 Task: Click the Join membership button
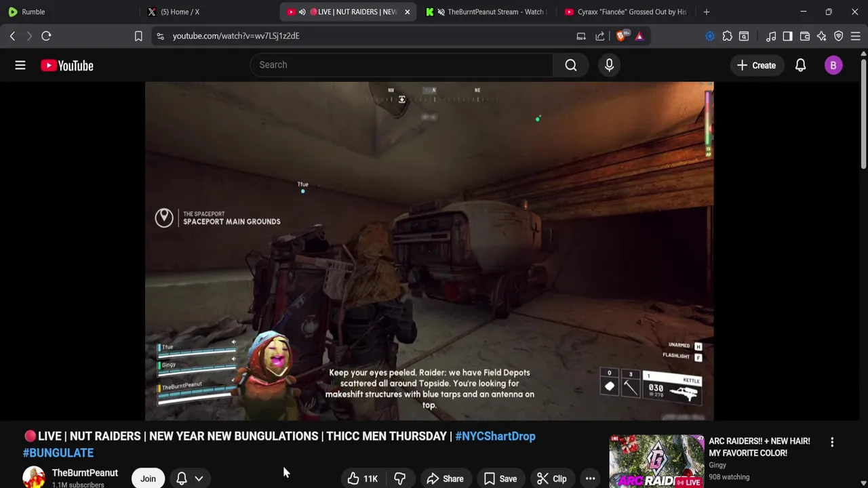(148, 479)
